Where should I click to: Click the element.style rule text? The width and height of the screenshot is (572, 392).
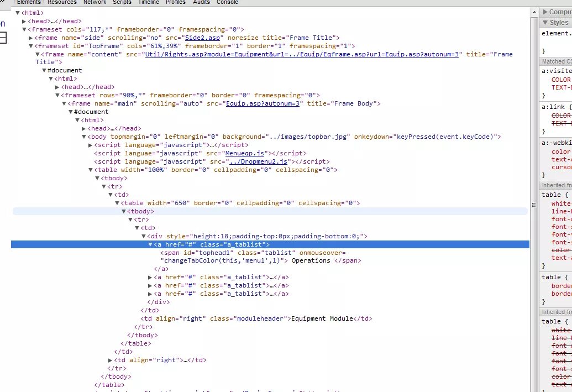(557, 34)
